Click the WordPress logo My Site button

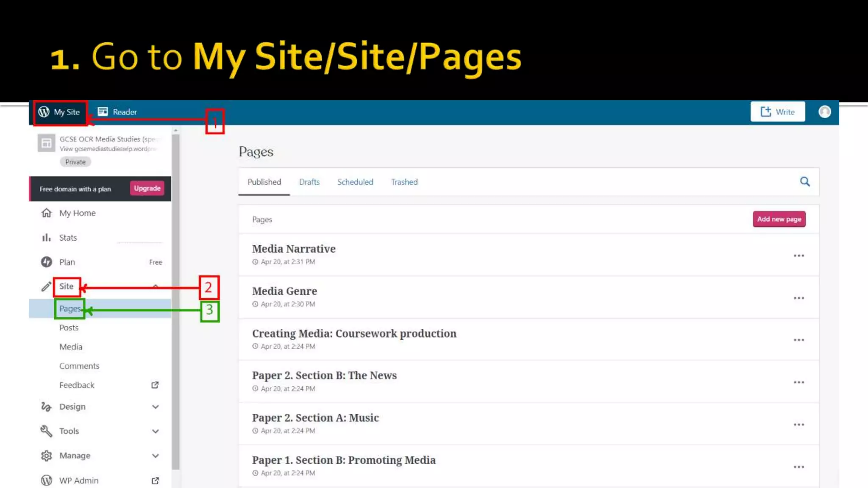pos(59,112)
